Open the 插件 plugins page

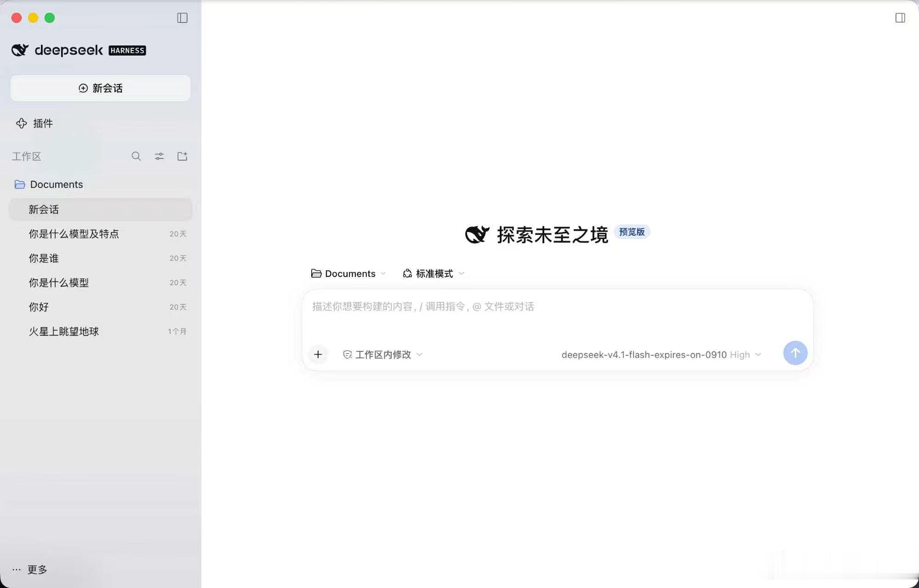point(34,123)
